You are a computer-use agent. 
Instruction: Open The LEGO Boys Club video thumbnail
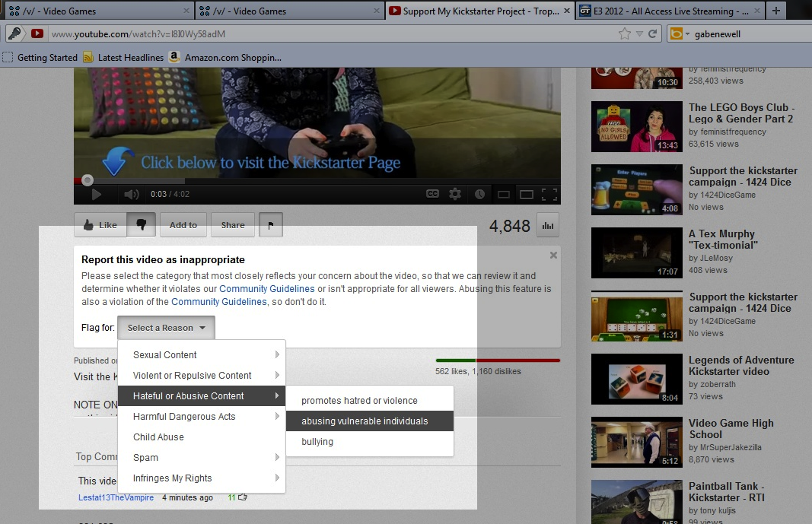tap(636, 126)
